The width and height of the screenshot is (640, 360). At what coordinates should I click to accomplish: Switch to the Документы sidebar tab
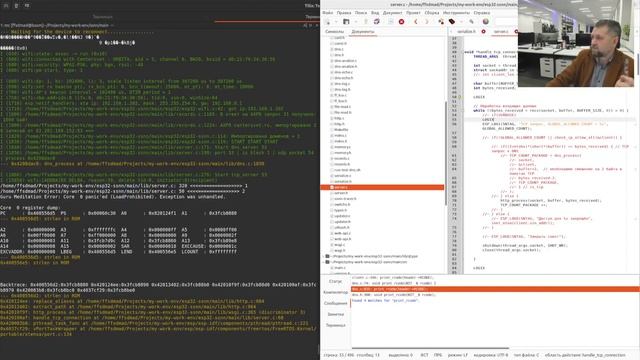pyautogui.click(x=363, y=31)
